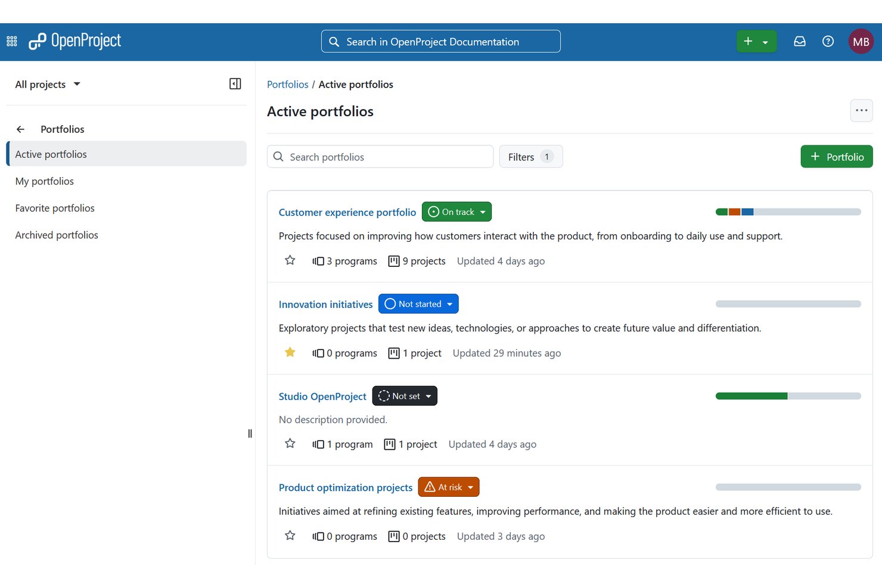Open the notifications inbox icon

[800, 42]
